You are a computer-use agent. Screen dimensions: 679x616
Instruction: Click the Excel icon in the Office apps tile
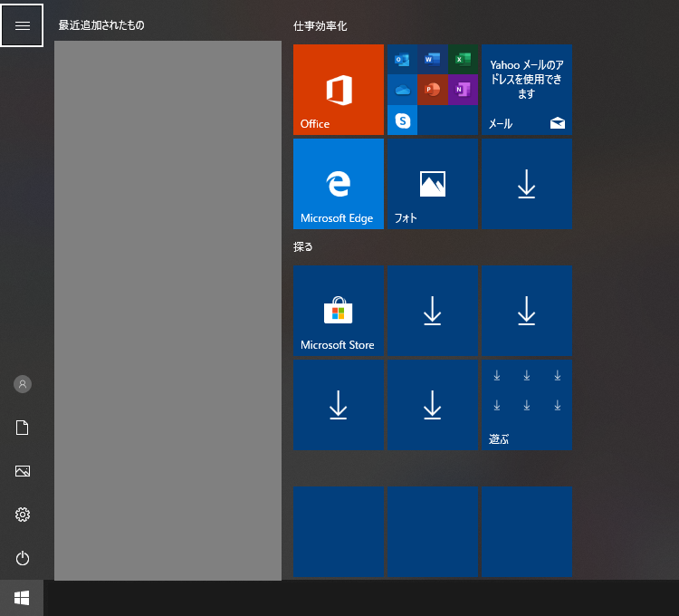pyautogui.click(x=463, y=60)
